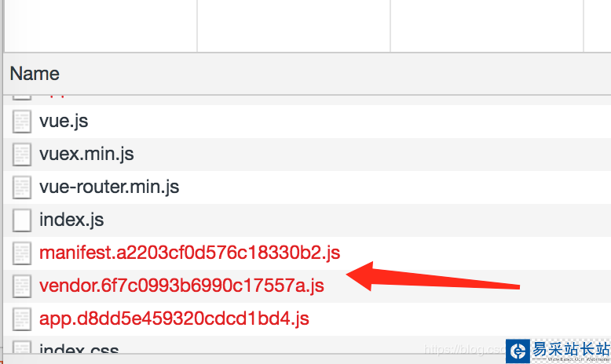Sort requests by the Name column header
This screenshot has height=364, width=611.
pos(35,74)
